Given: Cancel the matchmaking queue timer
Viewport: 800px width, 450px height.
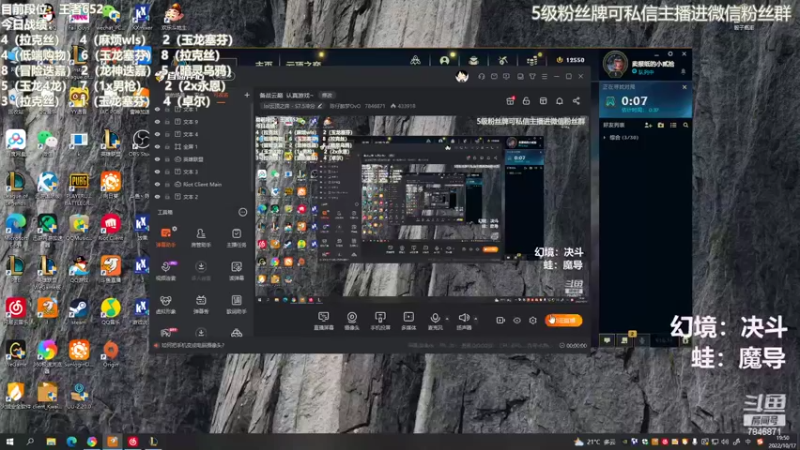Looking at the screenshot, I should [x=684, y=87].
